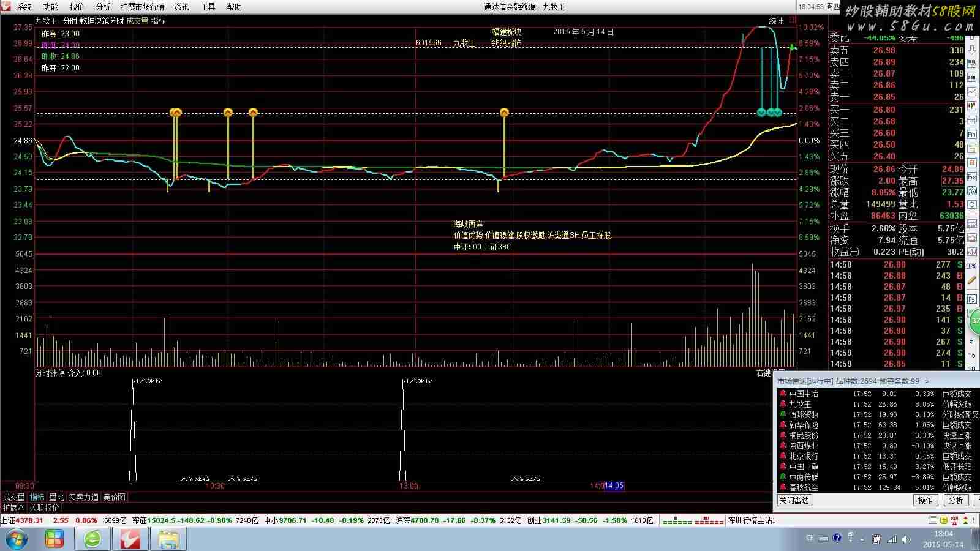
Task: Select the pencil drawing tool icon
Action: click(x=971, y=279)
